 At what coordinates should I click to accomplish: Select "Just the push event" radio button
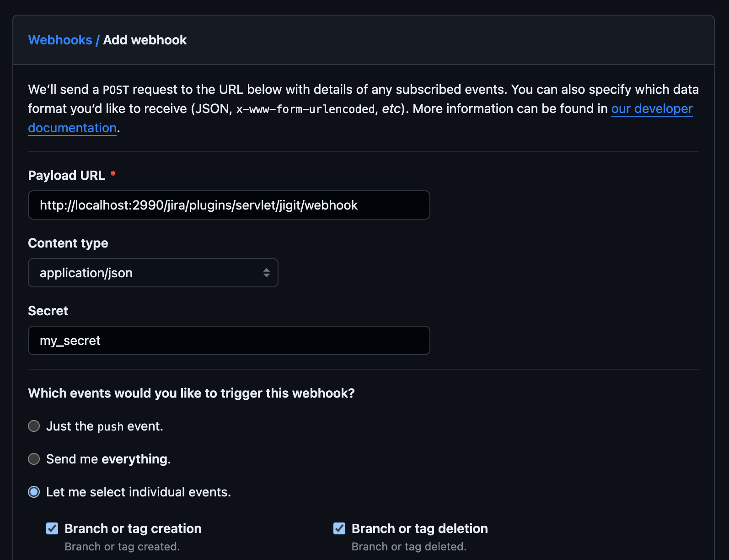tap(34, 426)
